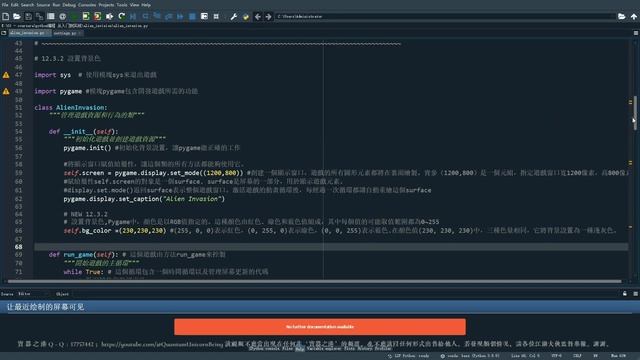Step into function in debugger
The width and height of the screenshot is (640, 360).
[x=157, y=16]
